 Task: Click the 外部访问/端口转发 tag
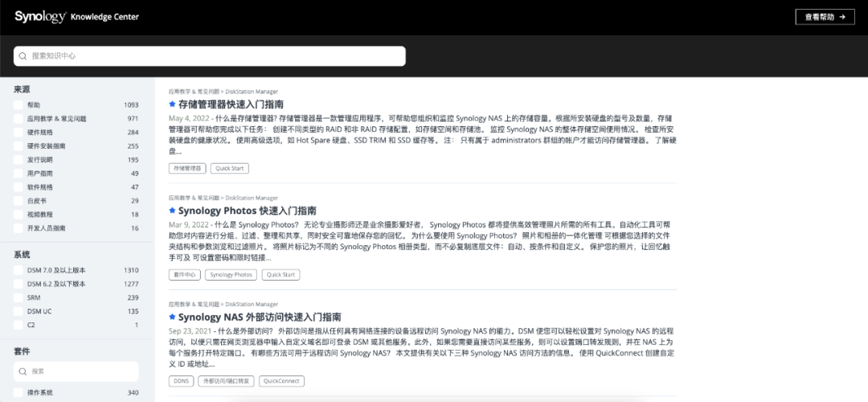(227, 381)
